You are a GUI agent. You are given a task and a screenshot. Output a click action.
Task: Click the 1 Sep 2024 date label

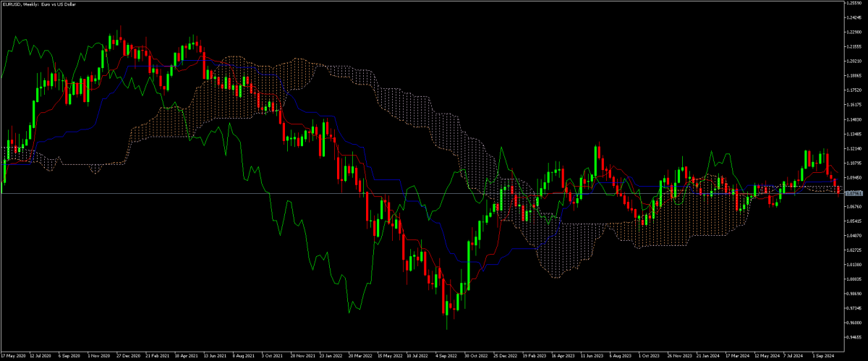[823, 356]
